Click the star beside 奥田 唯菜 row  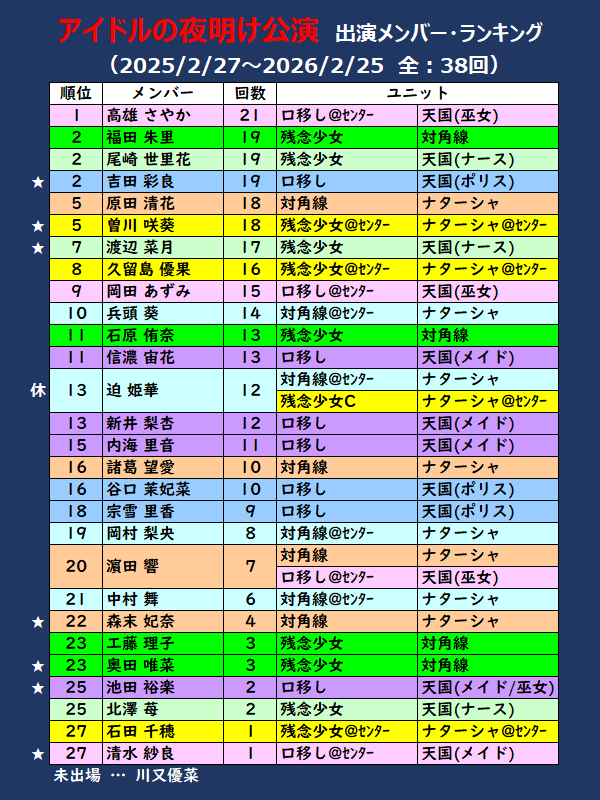[38, 666]
